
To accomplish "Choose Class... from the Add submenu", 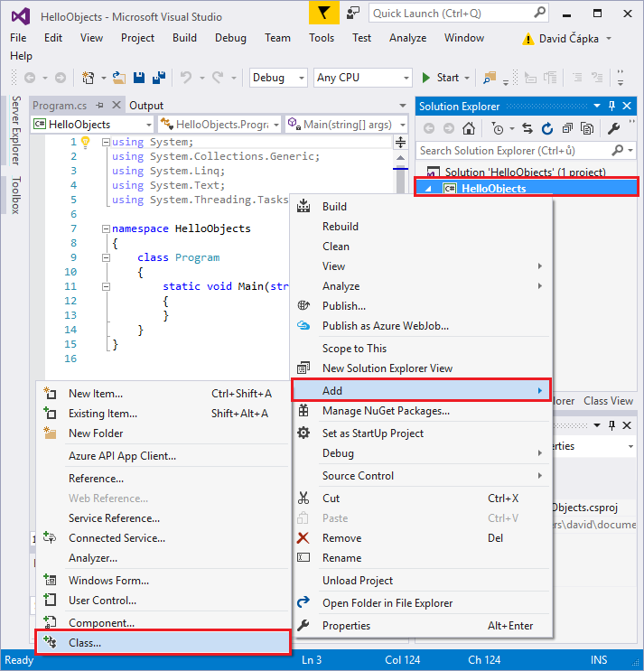I will pyautogui.click(x=163, y=642).
